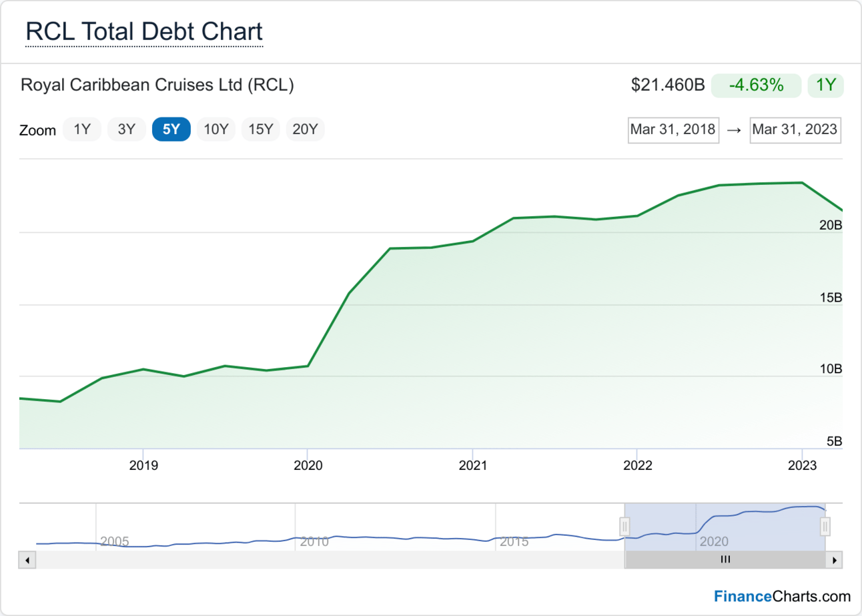
Task: Grab the navigator's right range handle
Action: [825, 527]
